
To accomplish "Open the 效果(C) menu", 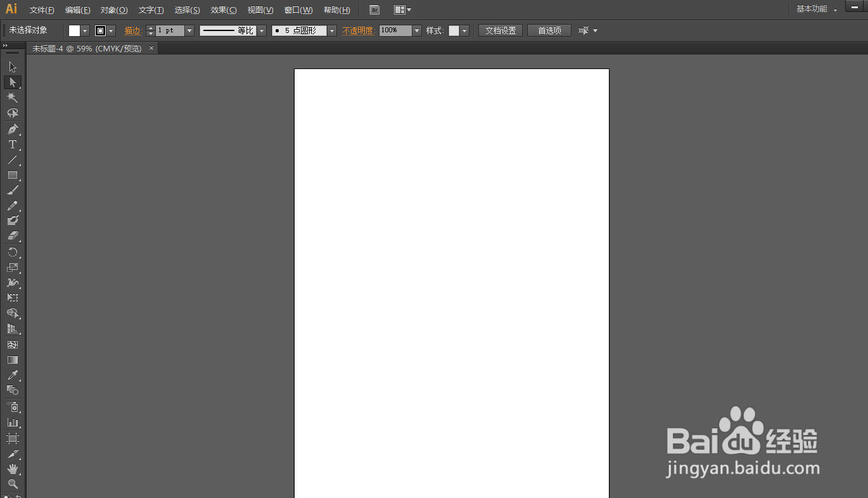I will 224,10.
